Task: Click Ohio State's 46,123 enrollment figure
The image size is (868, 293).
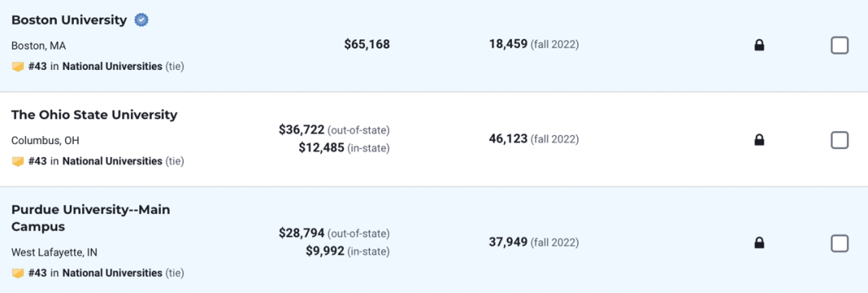Action: click(508, 138)
